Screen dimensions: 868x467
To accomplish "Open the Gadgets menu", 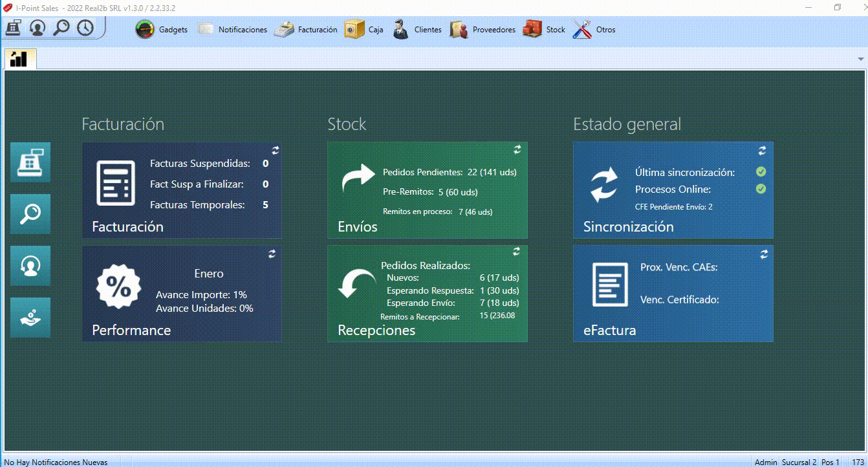I will click(x=161, y=30).
